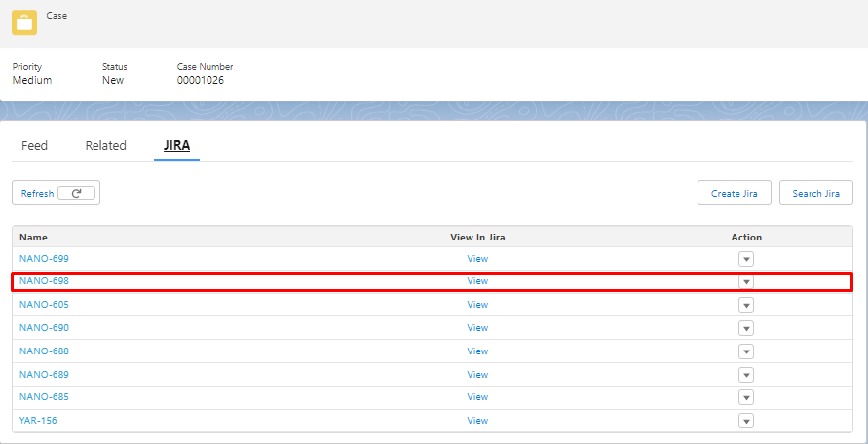Open the NANO-605 issue link
The image size is (868, 444).
[44, 305]
